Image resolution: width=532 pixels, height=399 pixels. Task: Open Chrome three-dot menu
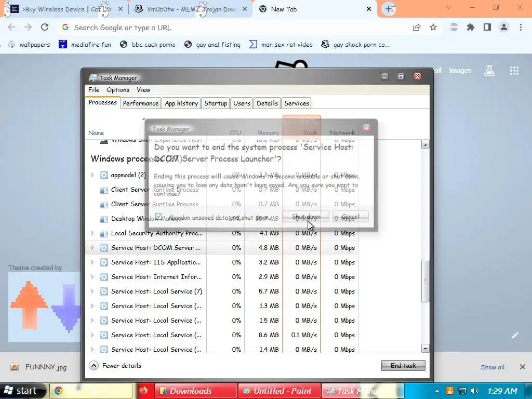pos(521,27)
